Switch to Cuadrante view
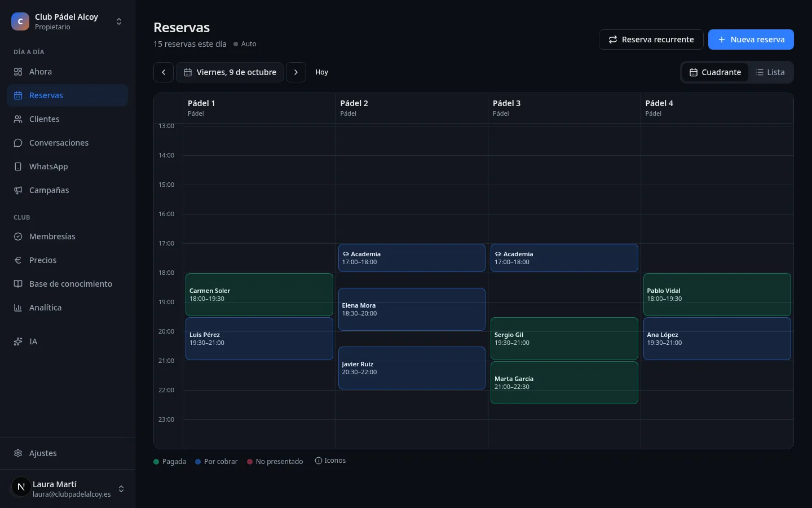812x508 pixels. pyautogui.click(x=715, y=72)
